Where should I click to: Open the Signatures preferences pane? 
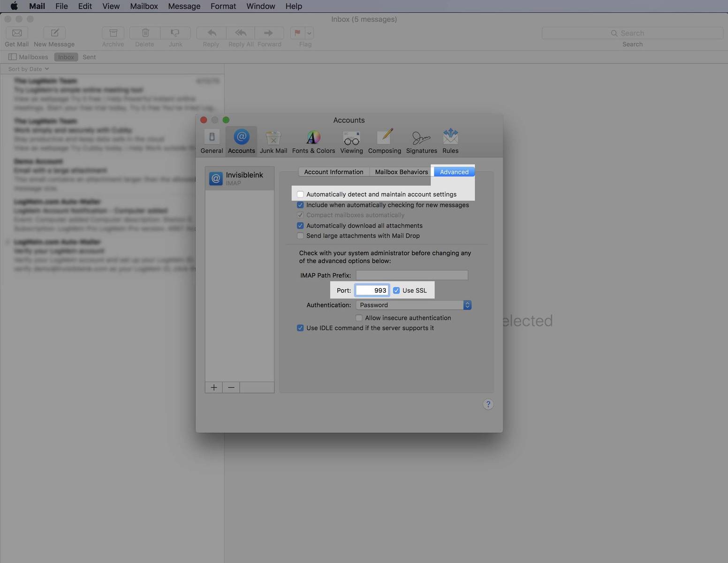click(x=421, y=141)
